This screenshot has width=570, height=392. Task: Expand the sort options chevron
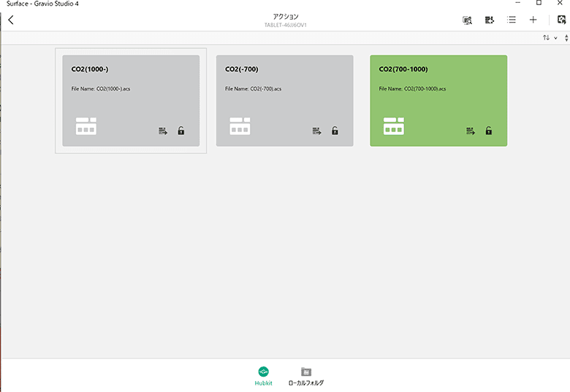click(x=555, y=38)
